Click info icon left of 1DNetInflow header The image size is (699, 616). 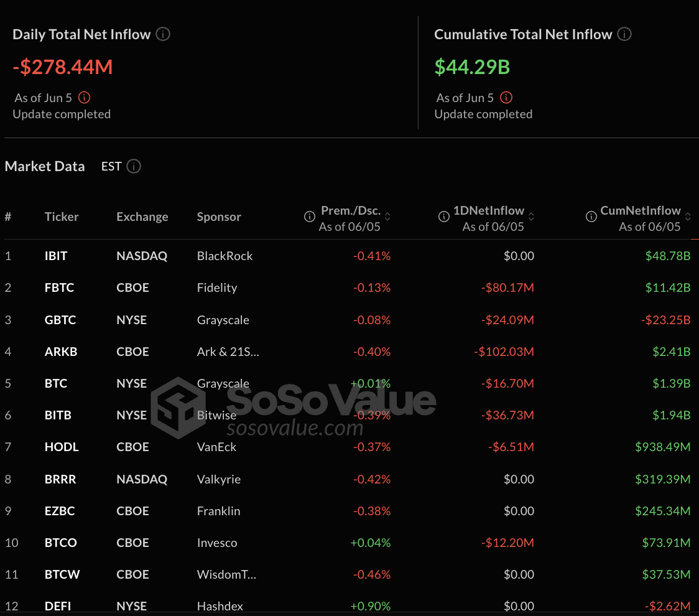pos(444,217)
